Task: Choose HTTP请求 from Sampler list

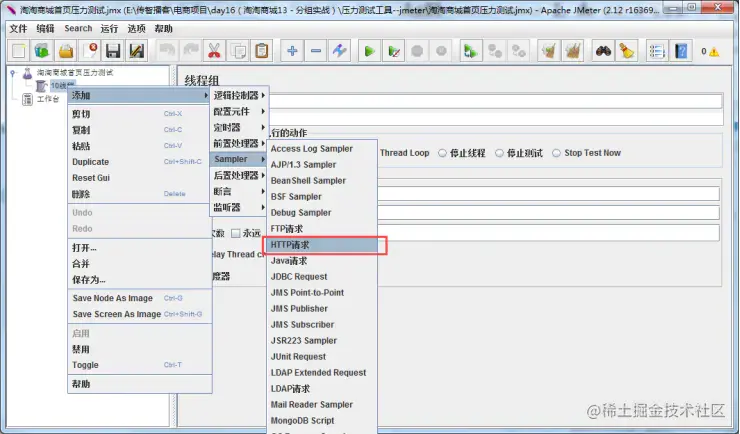Action: 322,245
